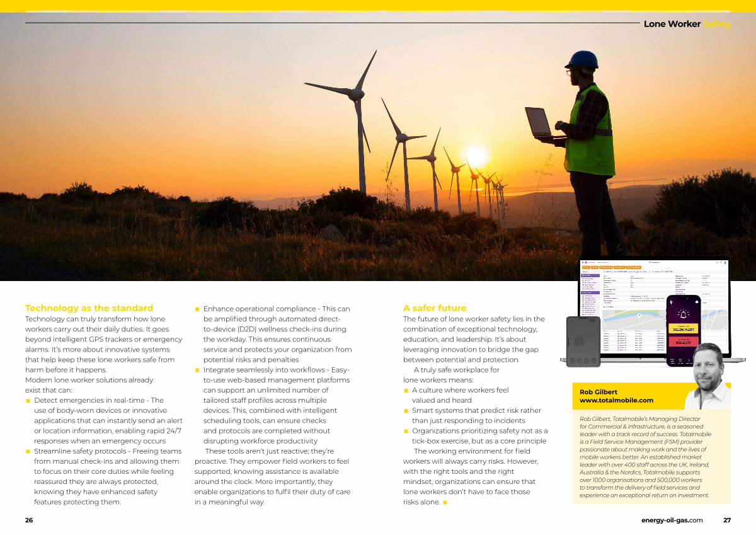Open the www.totalmobile.com link
756x535 pixels.
tap(616, 400)
